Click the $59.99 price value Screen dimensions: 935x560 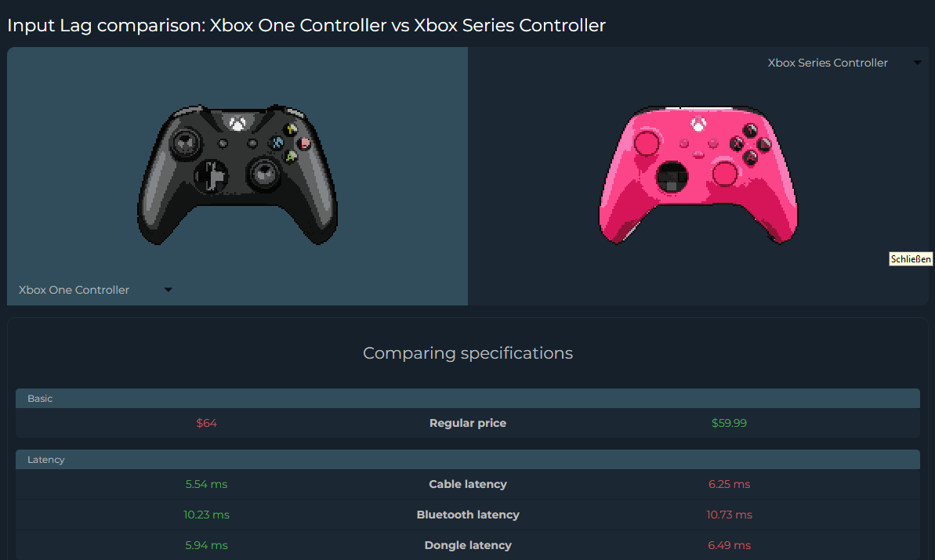pyautogui.click(x=729, y=423)
